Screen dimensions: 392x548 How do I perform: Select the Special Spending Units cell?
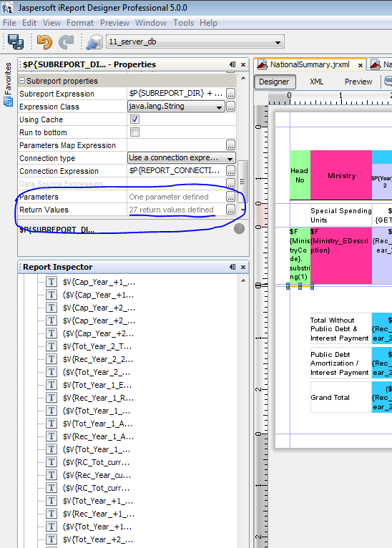[341, 215]
